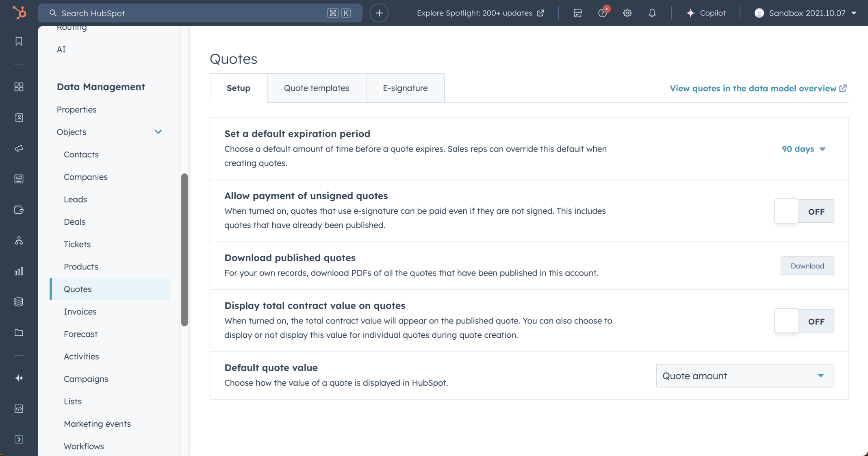Click the Data Management heading

(x=101, y=87)
